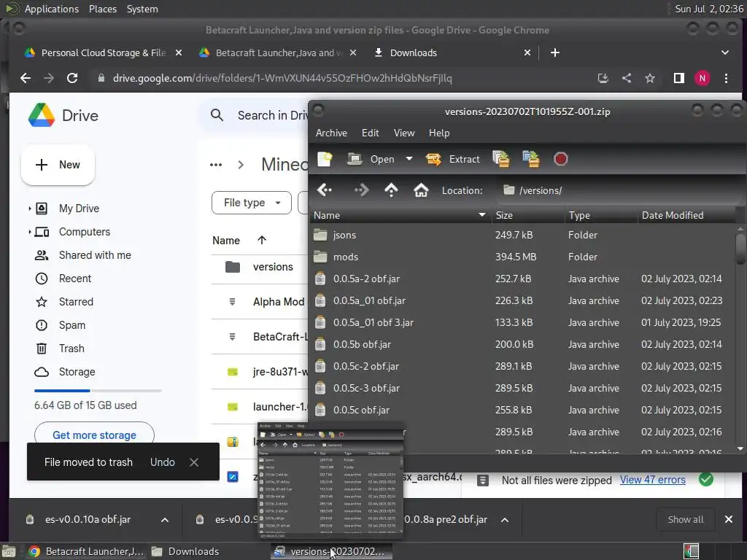The image size is (747, 560).
Task: Open the Help menu in archive manager
Action: 439,133
